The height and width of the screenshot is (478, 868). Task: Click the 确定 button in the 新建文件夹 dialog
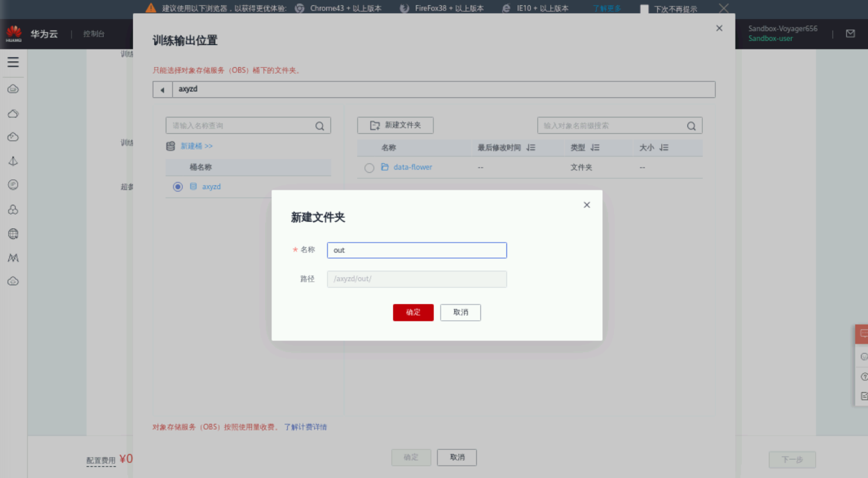click(x=413, y=312)
